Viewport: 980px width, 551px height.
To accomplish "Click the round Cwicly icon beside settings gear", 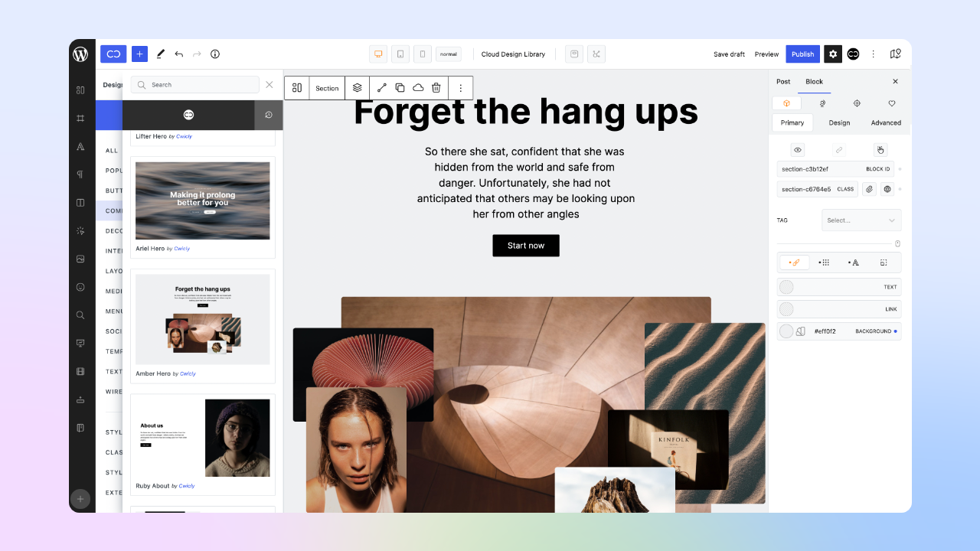I will [853, 54].
